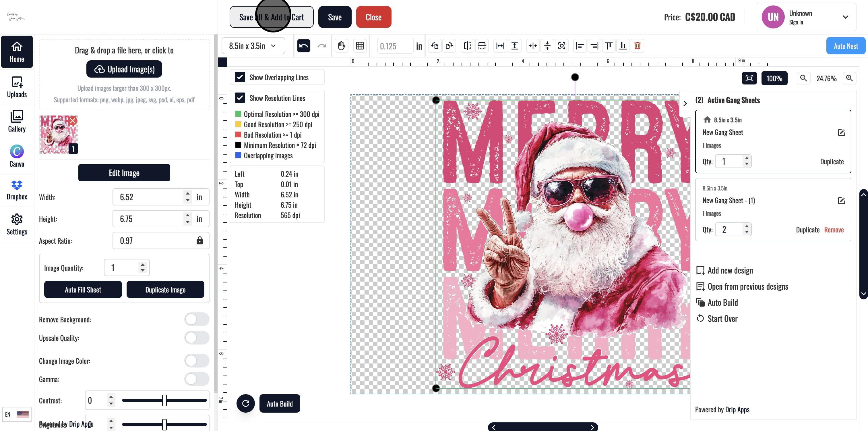Uncheck Show Overlapping Lines checkbox
868x431 pixels.
point(240,77)
